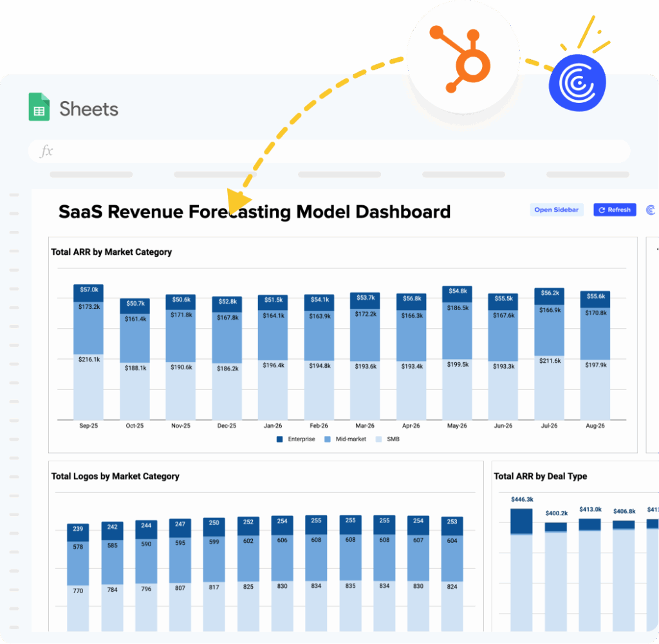The width and height of the screenshot is (659, 644).
Task: Select the Total ARR by Market Category chart title
Action: pyautogui.click(x=111, y=252)
